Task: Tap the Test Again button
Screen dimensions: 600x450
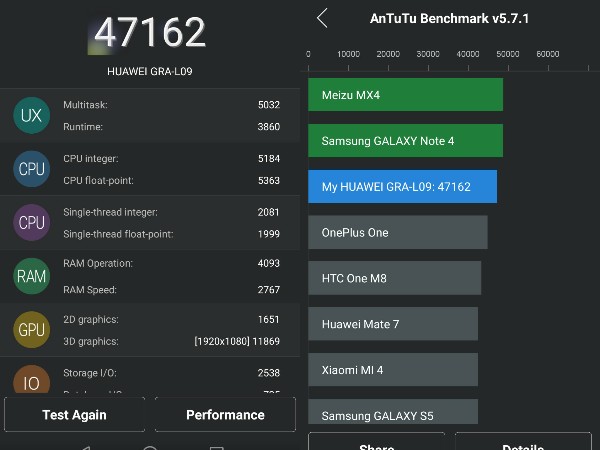Action: click(x=75, y=415)
